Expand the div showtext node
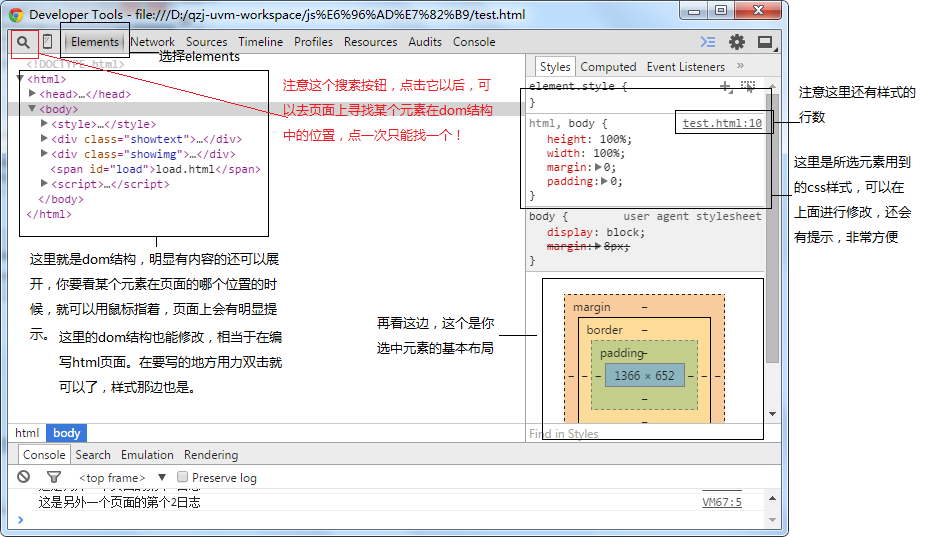The height and width of the screenshot is (537, 937). click(x=44, y=138)
